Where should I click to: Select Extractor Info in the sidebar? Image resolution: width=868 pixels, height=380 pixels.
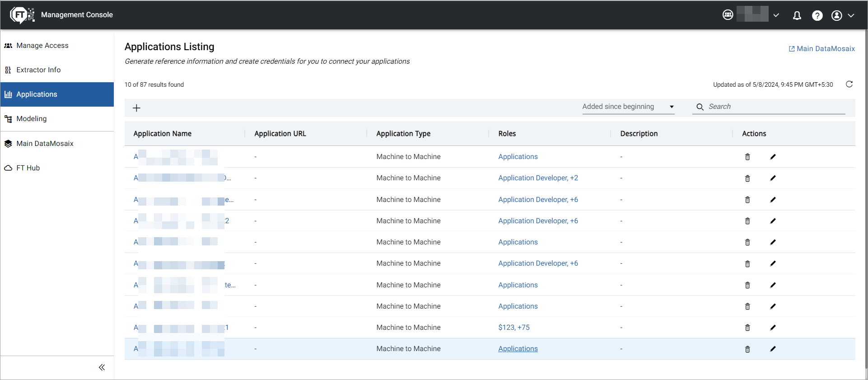tap(38, 70)
